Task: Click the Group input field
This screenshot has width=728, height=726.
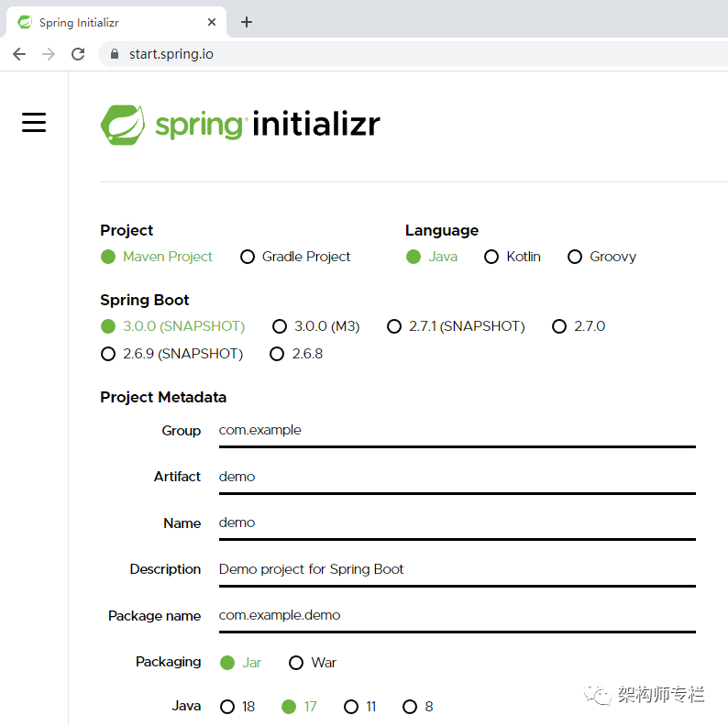Action: point(458,431)
